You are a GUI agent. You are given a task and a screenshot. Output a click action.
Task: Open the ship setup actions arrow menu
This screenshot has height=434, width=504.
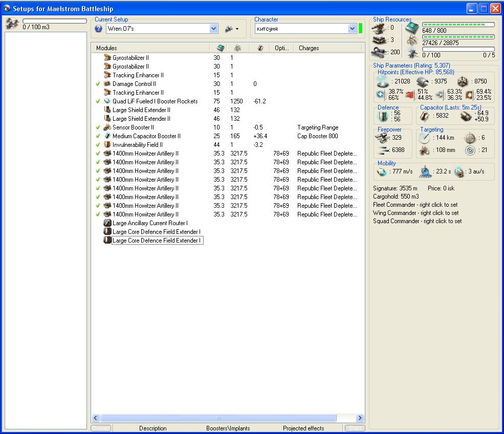(237, 29)
